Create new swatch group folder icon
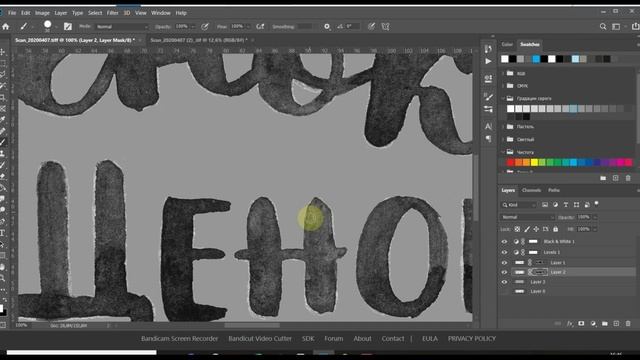This screenshot has width=640, height=360. point(603,178)
